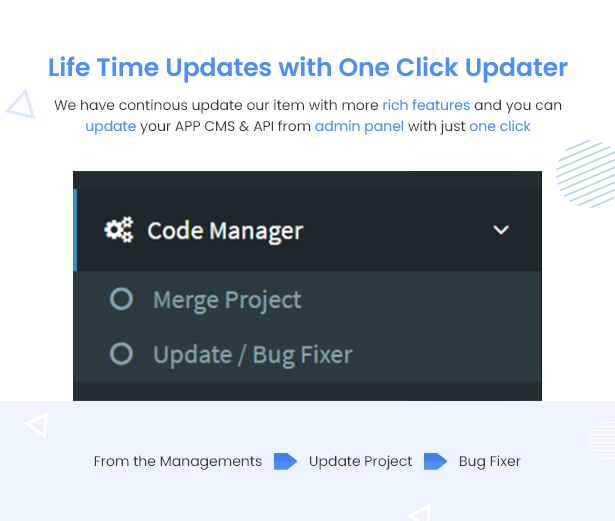
Task: Click the admin panel link text
Action: coord(359,126)
